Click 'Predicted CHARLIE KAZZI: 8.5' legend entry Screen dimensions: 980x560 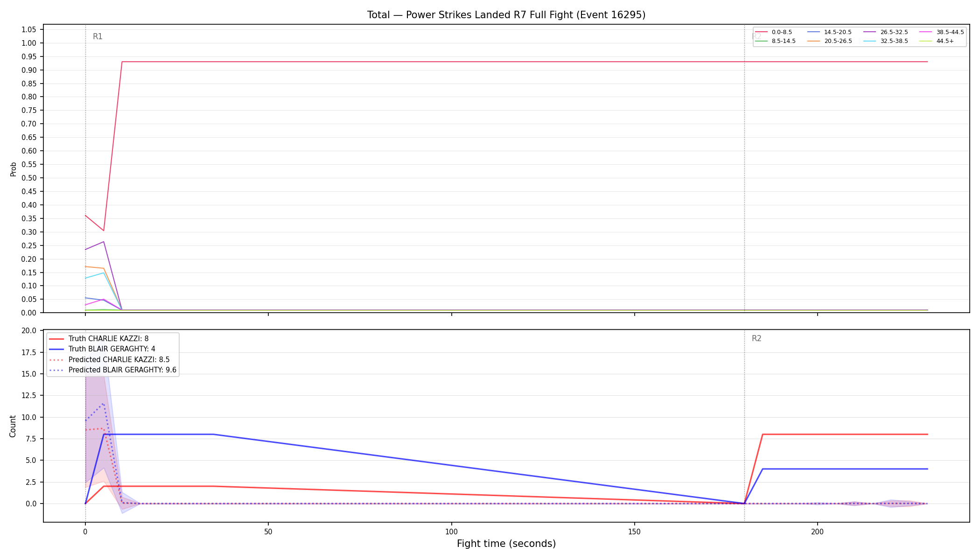pos(109,360)
